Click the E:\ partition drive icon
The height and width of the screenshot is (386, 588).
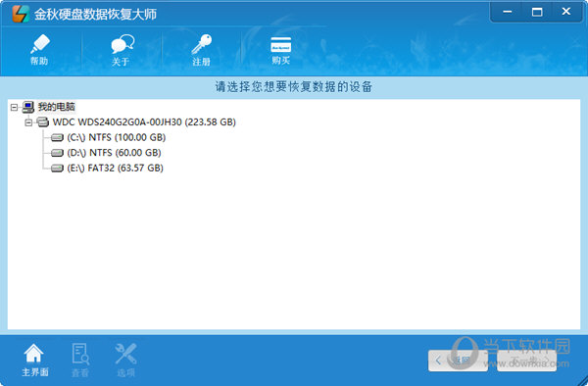pyautogui.click(x=57, y=169)
